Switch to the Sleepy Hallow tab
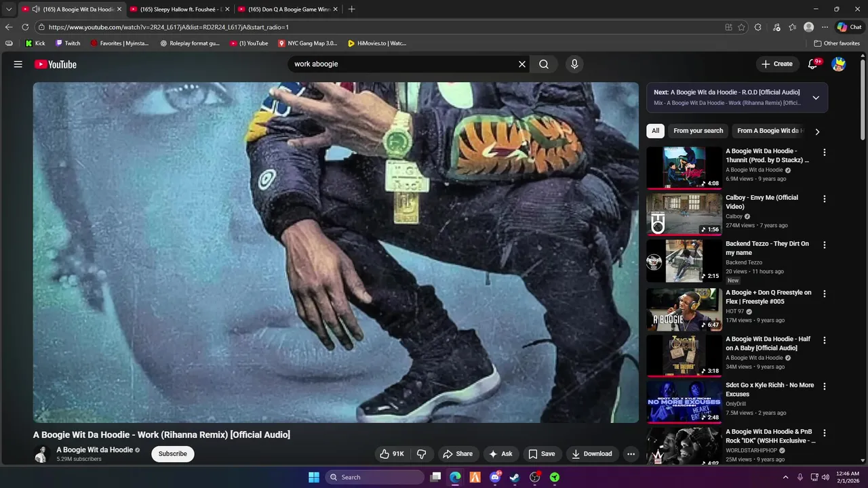 pos(179,9)
